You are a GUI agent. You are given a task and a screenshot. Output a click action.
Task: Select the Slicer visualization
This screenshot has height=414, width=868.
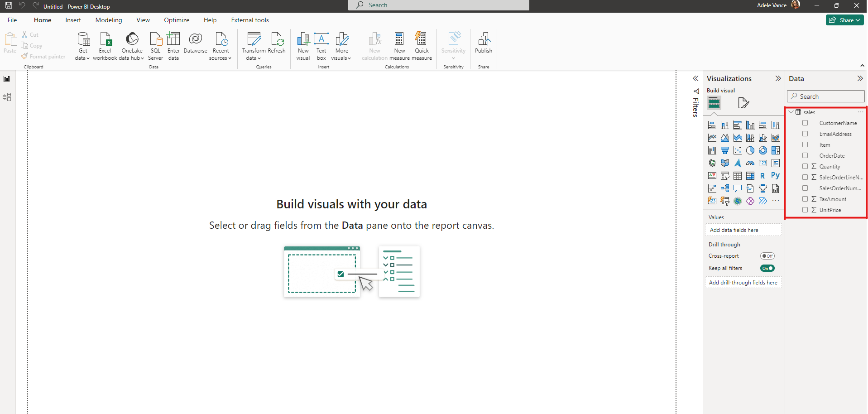[725, 176]
